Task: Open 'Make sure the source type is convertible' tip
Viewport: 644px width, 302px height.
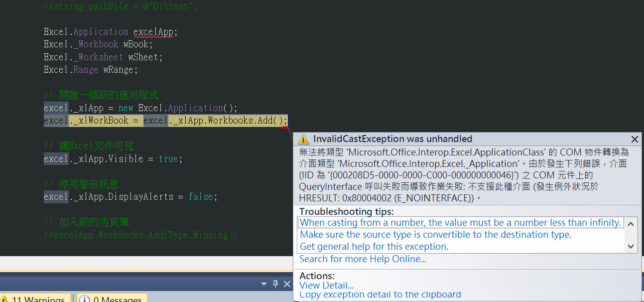Action: coord(435,234)
